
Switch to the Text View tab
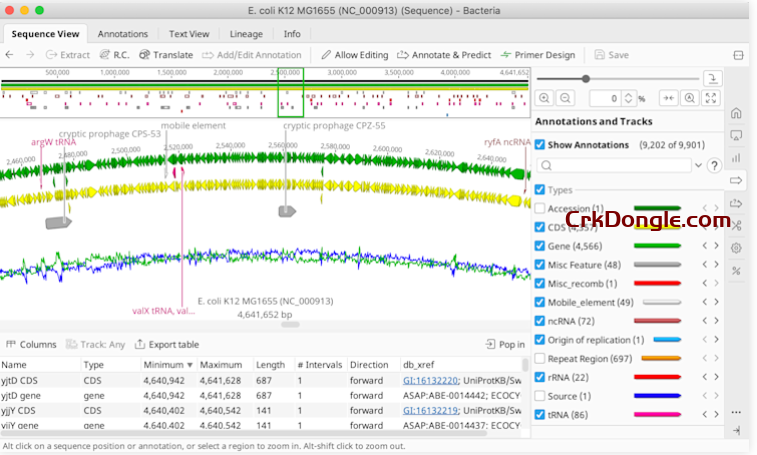[x=189, y=33]
